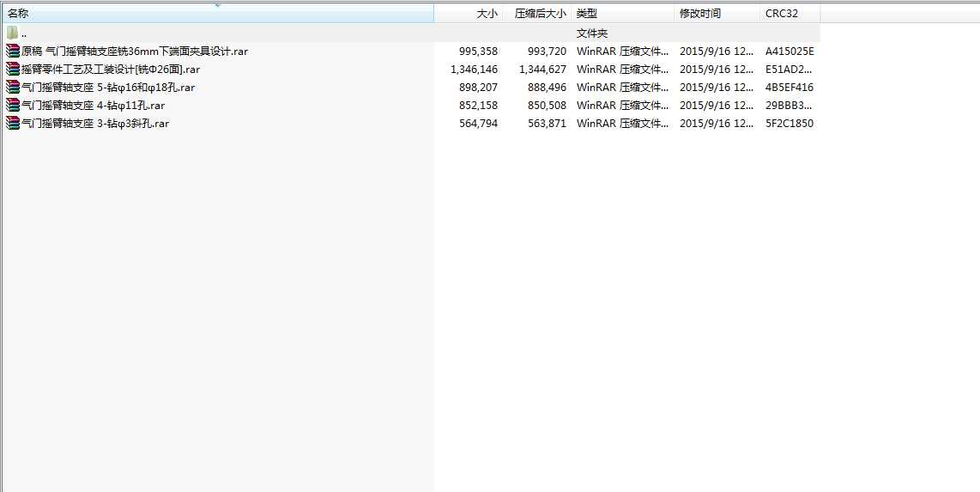Click RAR icon of 摇臂零件工艺及工装设计 file
Viewport: 980px width, 492px height.
coord(13,70)
